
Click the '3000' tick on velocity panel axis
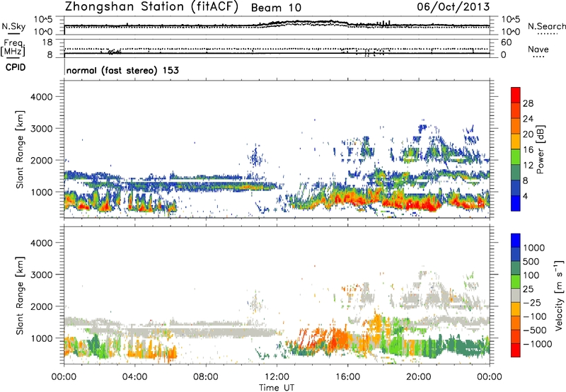point(42,275)
